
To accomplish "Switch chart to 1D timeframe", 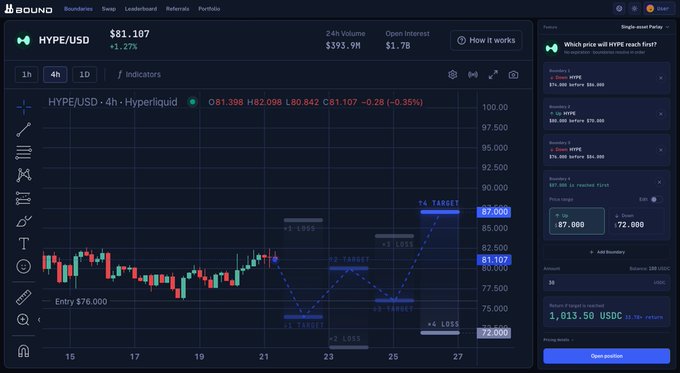I will click(x=85, y=75).
